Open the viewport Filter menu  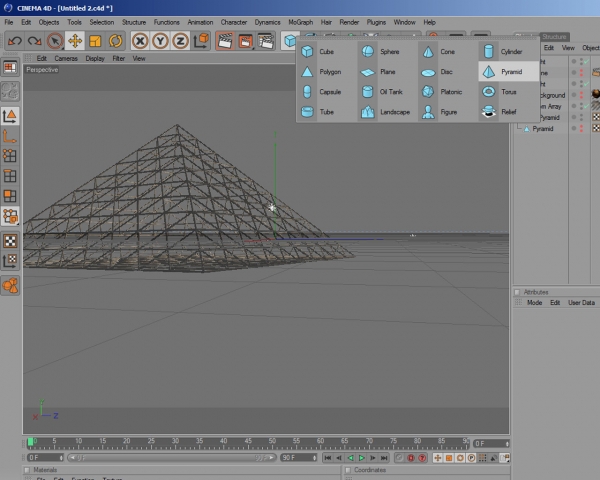[x=119, y=59]
